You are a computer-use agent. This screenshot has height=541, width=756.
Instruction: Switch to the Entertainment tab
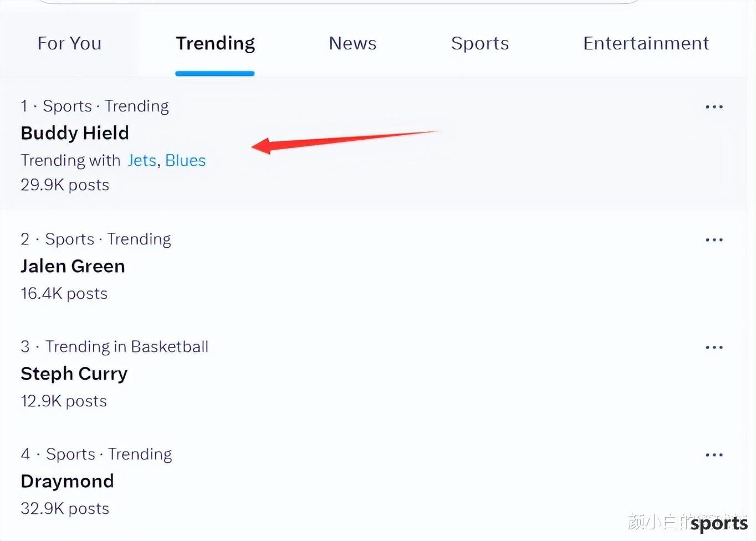point(646,43)
